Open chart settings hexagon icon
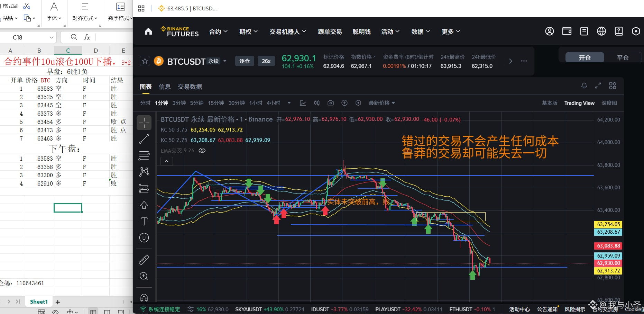Viewport: 644px width, 314px height. [358, 103]
